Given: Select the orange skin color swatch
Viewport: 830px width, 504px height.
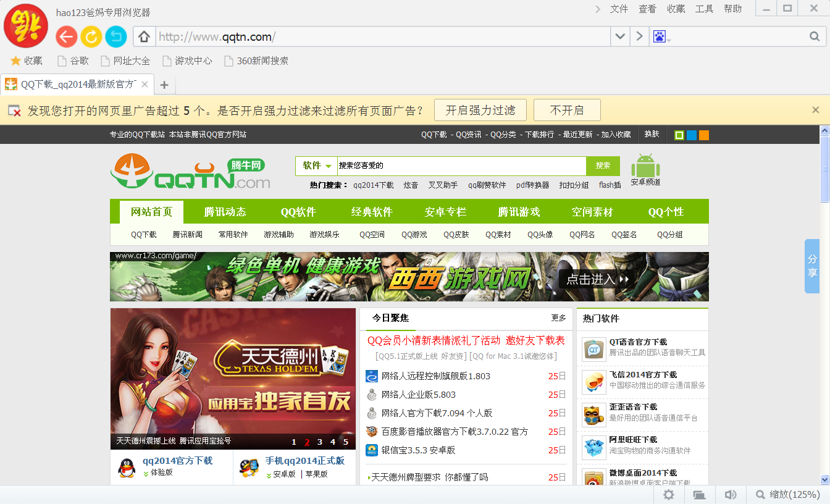Looking at the screenshot, I should point(704,135).
